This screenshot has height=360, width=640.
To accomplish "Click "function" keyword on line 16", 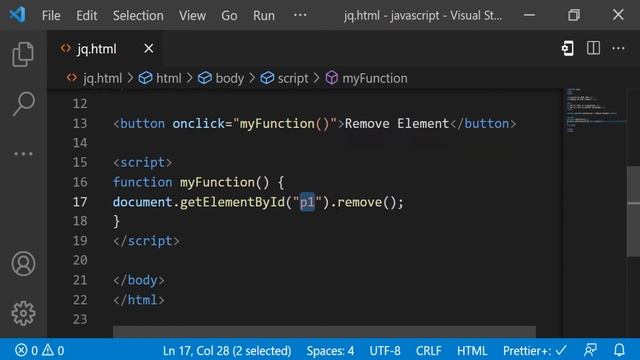I will click(x=142, y=182).
